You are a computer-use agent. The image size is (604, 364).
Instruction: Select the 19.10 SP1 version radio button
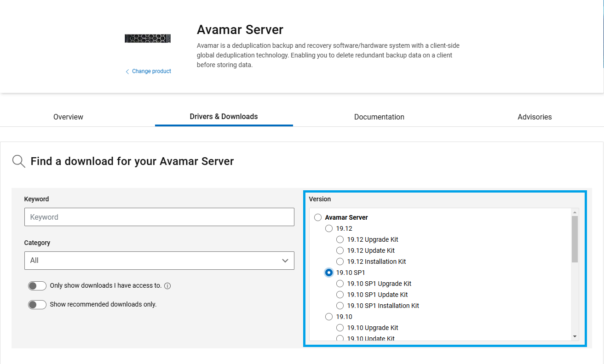point(329,272)
